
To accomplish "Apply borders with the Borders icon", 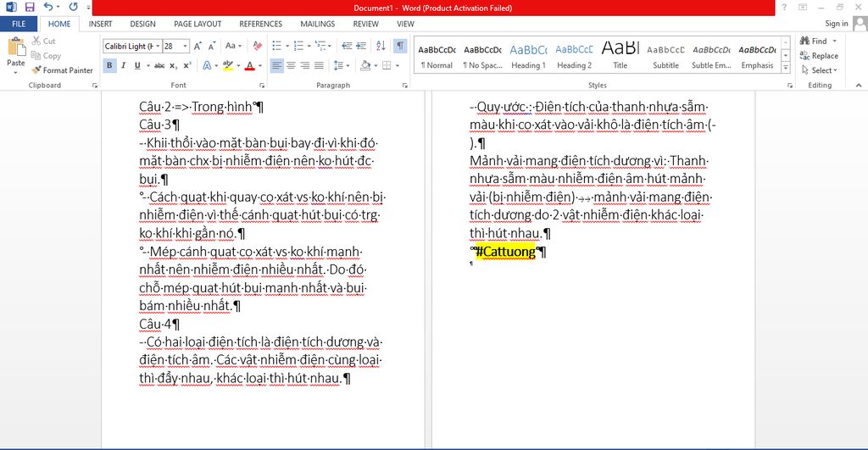I will click(x=387, y=65).
